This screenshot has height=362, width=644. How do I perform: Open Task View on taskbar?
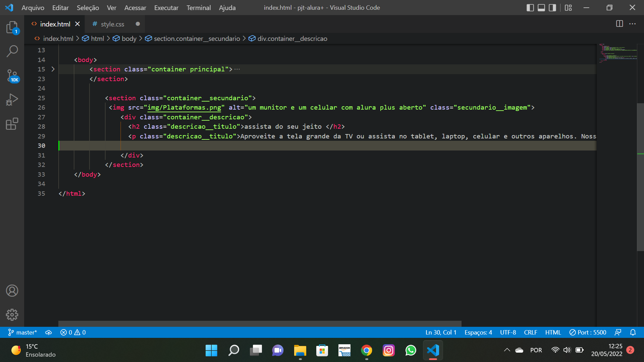[x=256, y=350]
